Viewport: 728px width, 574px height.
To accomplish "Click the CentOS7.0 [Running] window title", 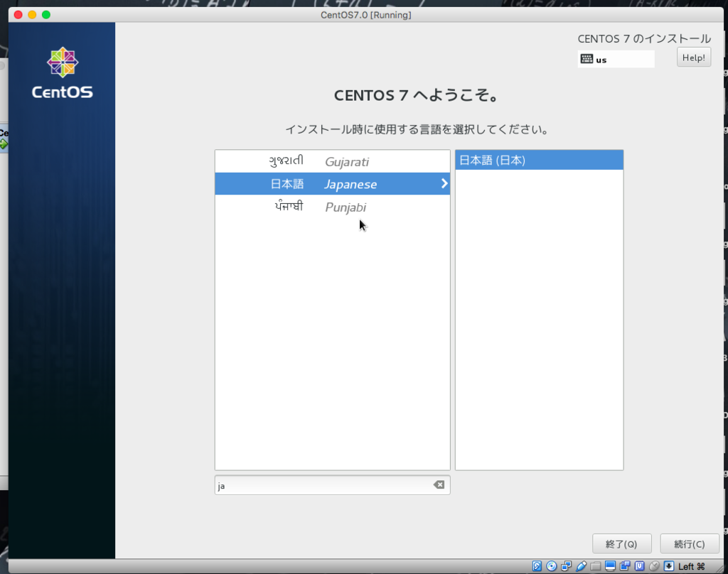I will [x=366, y=15].
